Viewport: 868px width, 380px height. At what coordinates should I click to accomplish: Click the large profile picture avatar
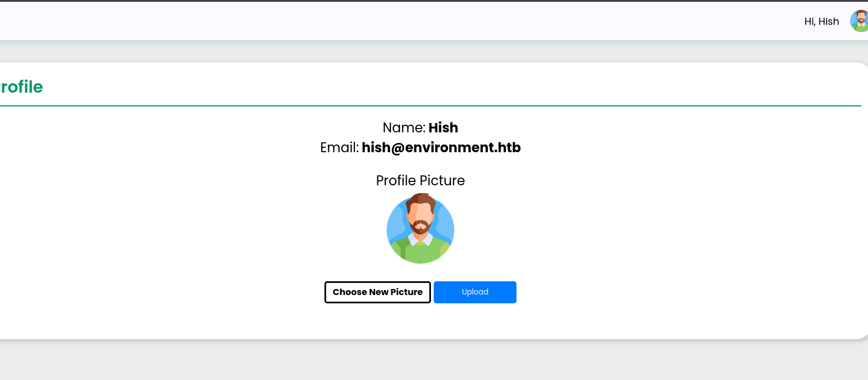[x=420, y=229]
